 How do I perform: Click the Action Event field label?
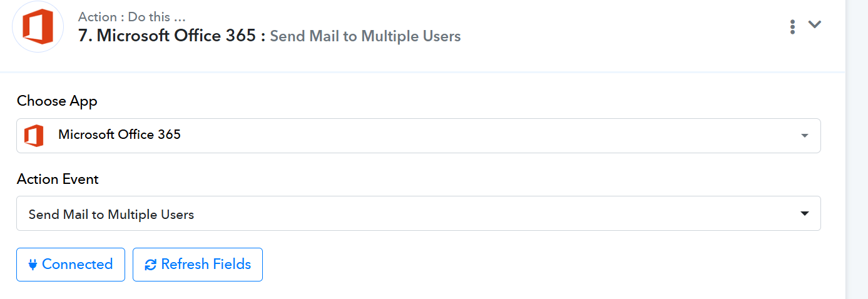coord(58,179)
